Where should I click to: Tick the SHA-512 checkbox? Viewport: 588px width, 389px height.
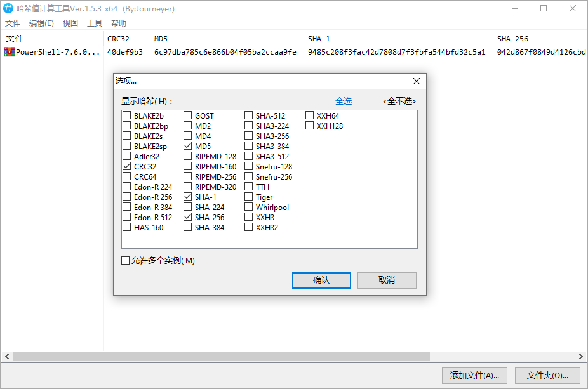[249, 115]
